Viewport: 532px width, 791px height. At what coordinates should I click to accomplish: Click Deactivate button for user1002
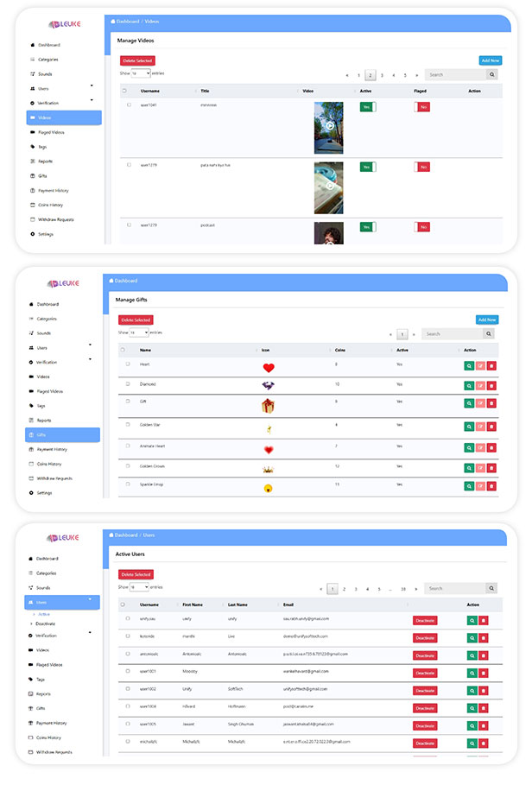424,690
